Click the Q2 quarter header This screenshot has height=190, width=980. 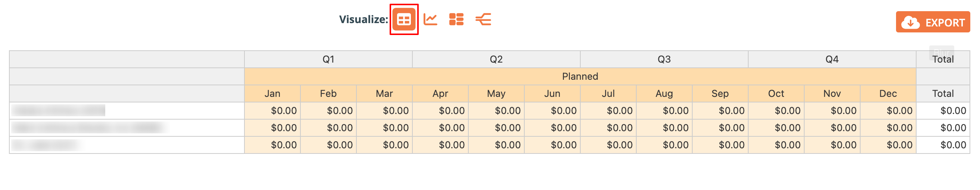point(496,59)
